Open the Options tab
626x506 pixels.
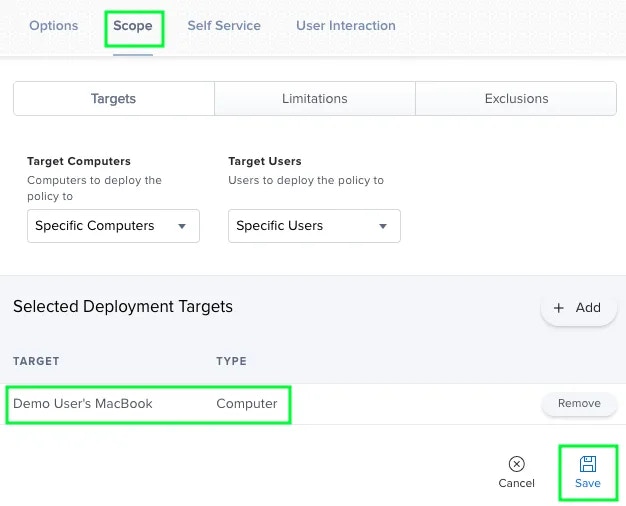click(x=54, y=26)
